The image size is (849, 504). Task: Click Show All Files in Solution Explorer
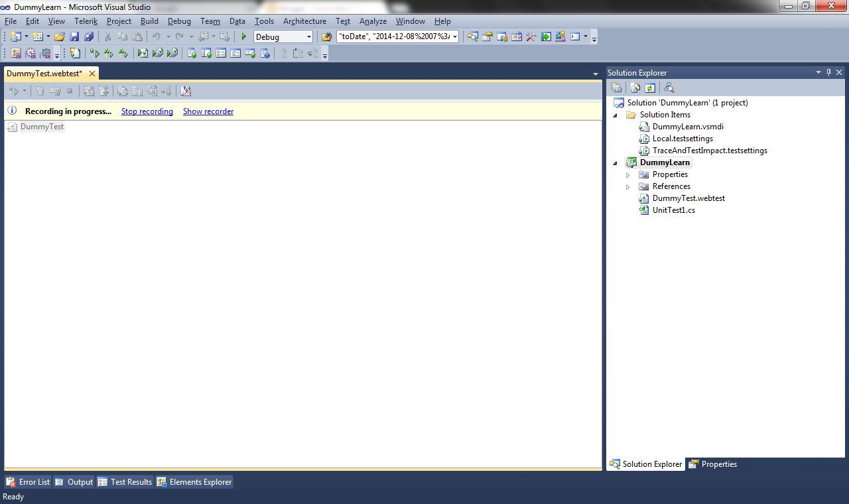click(x=635, y=88)
